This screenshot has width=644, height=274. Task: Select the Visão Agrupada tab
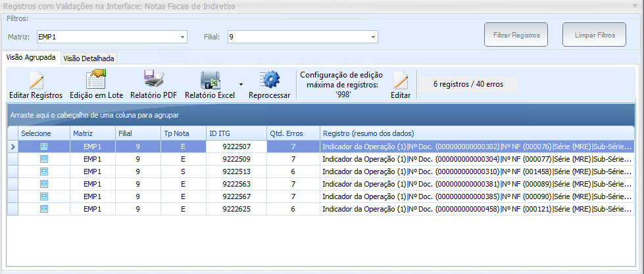[31, 58]
